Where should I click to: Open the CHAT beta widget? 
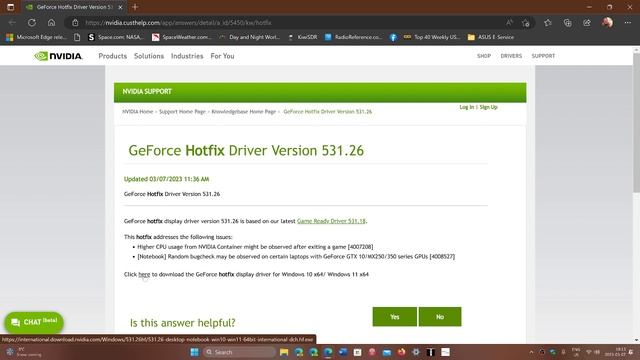(x=34, y=322)
